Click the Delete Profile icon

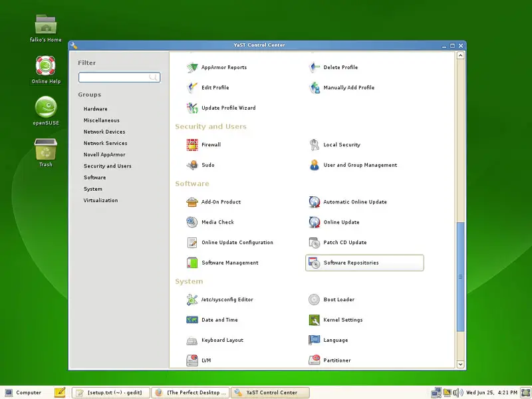(x=314, y=67)
